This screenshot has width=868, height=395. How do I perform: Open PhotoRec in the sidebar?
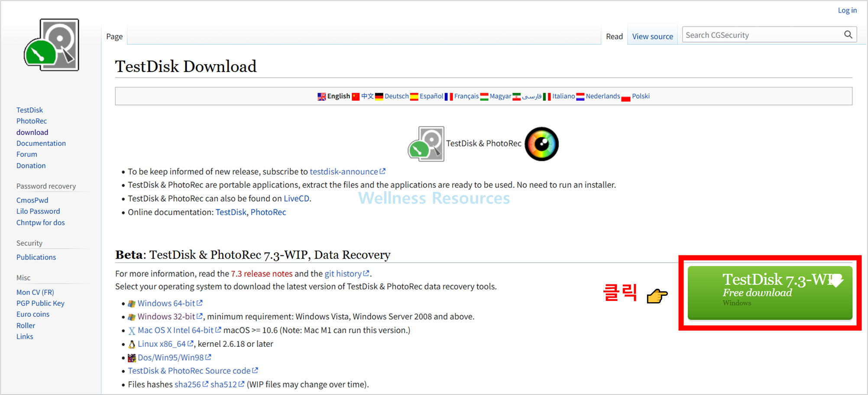point(32,121)
